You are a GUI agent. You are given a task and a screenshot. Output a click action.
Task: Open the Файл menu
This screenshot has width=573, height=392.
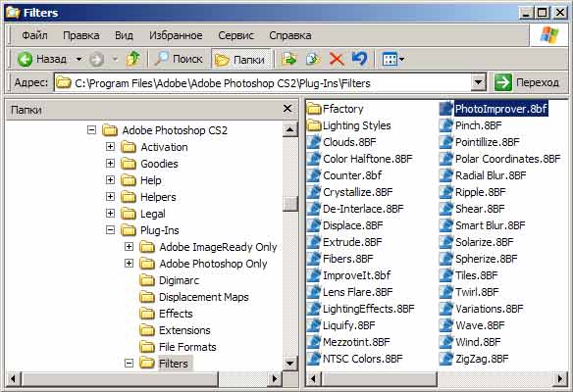pyautogui.click(x=34, y=35)
